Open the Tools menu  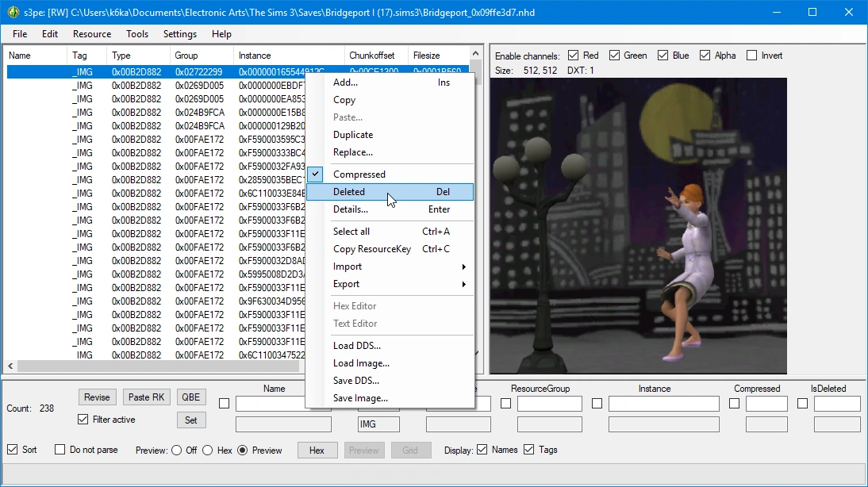137,34
